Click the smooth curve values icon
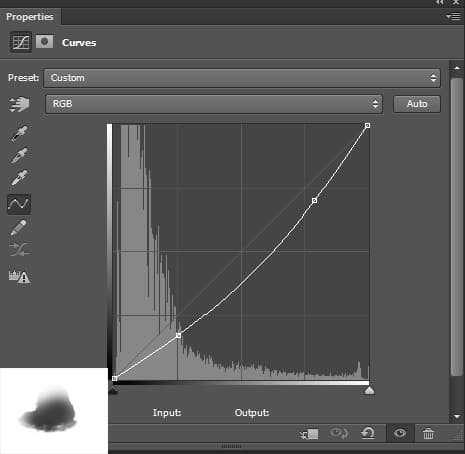This screenshot has width=465, height=454. pyautogui.click(x=19, y=249)
